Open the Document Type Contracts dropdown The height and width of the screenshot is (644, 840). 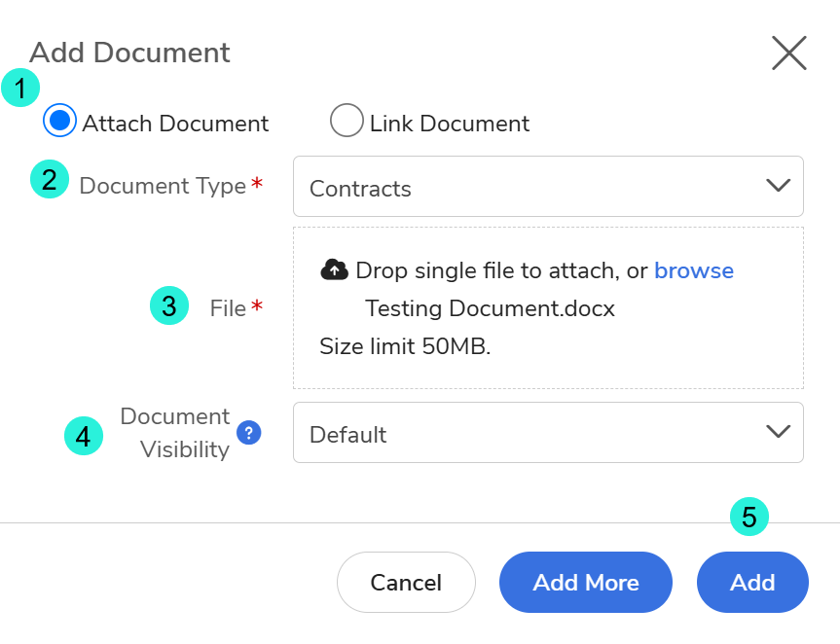coord(548,187)
